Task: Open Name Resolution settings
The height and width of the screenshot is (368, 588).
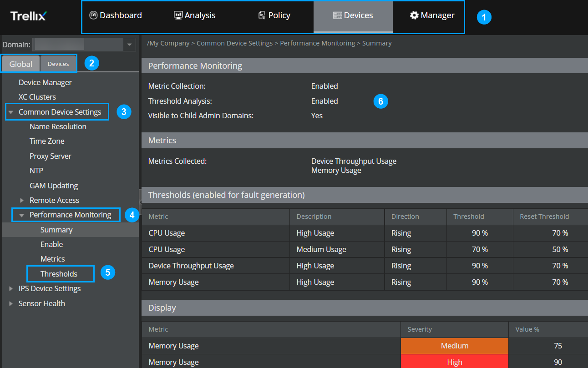Action: (58, 127)
